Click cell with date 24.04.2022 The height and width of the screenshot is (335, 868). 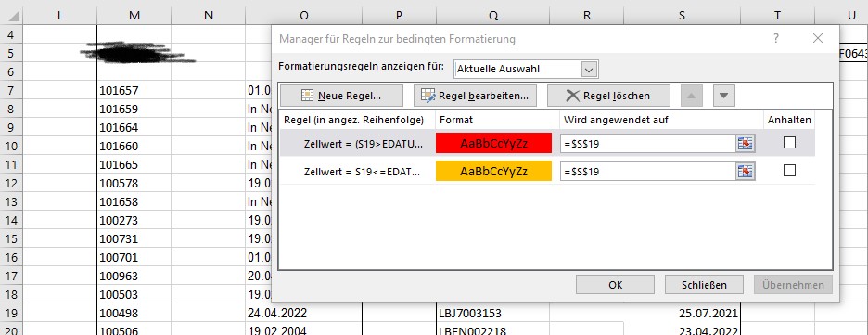tap(303, 313)
